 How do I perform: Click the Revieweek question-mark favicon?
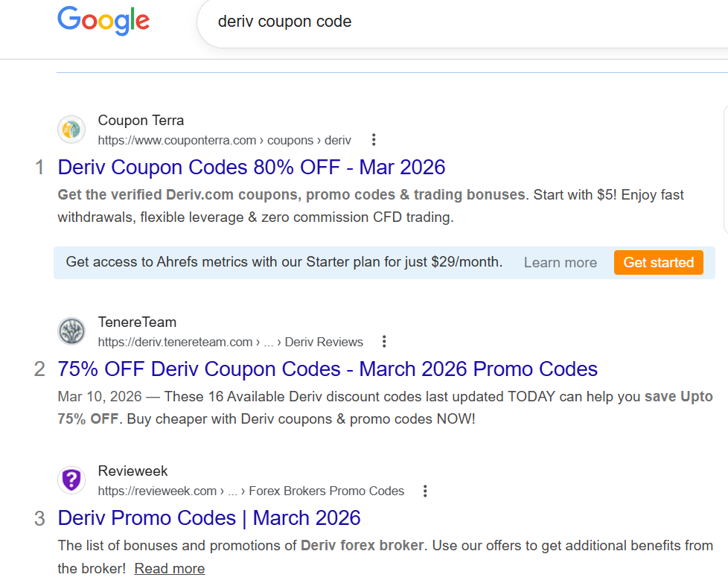pyautogui.click(x=71, y=480)
